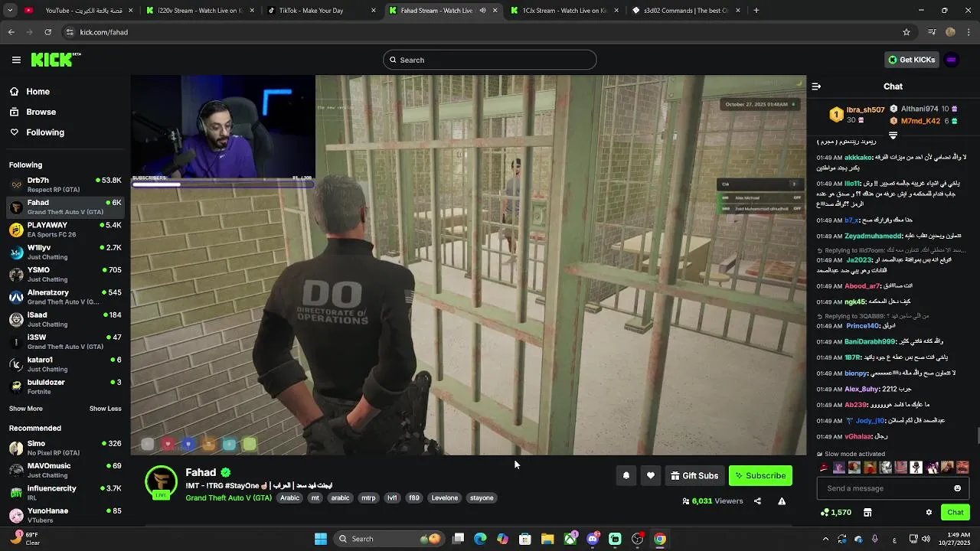Click the stayone tag

click(482, 497)
